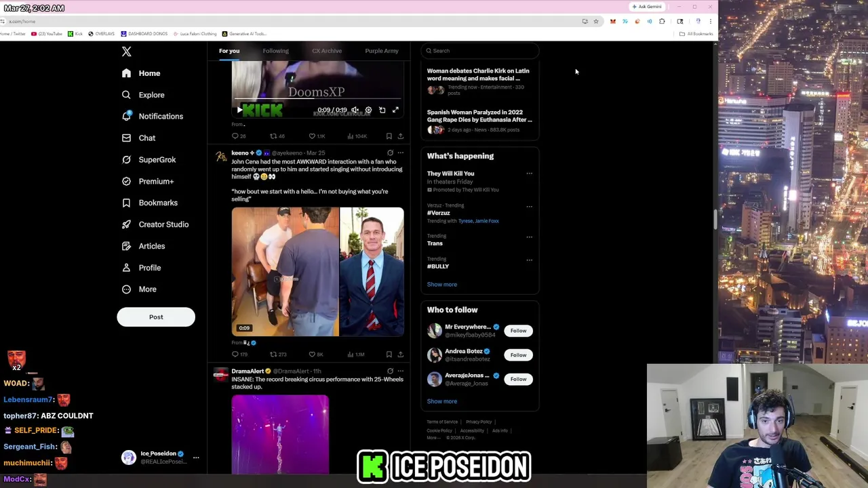Viewport: 868px width, 488px height.
Task: Switch to the CX Archive tab
Action: pos(327,51)
